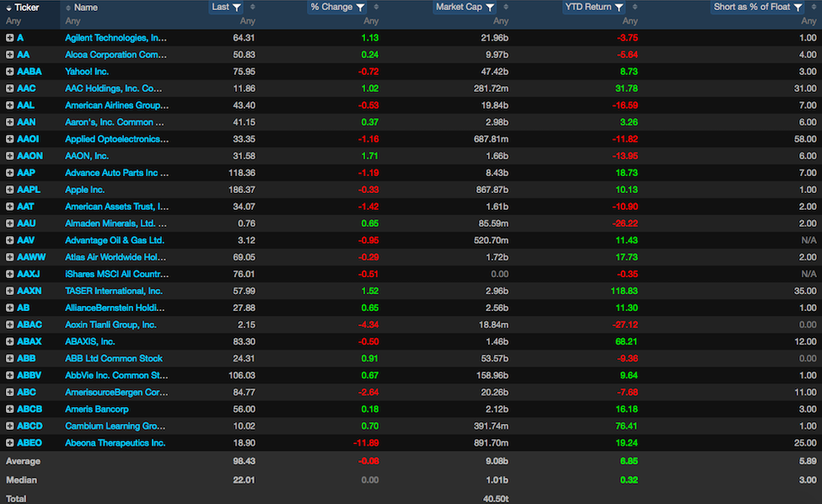The height and width of the screenshot is (504, 822).
Task: Expand the ABBV AbbVie row
Action: coord(9,375)
